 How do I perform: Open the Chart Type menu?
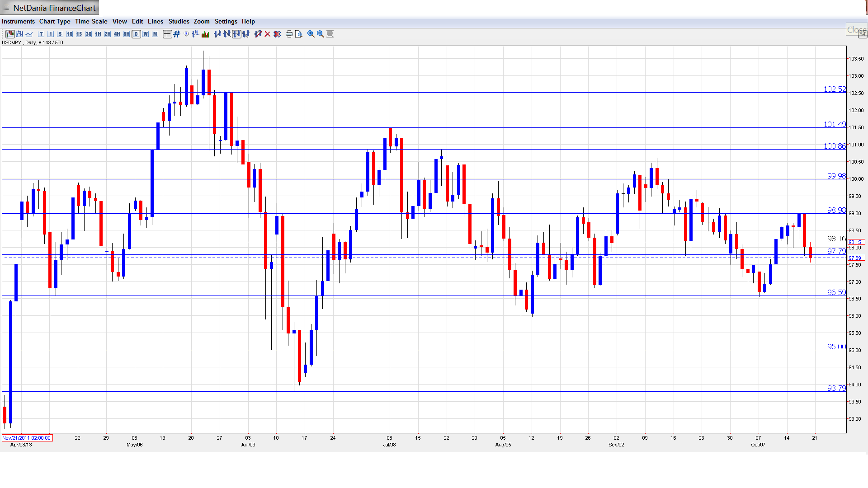(x=55, y=21)
